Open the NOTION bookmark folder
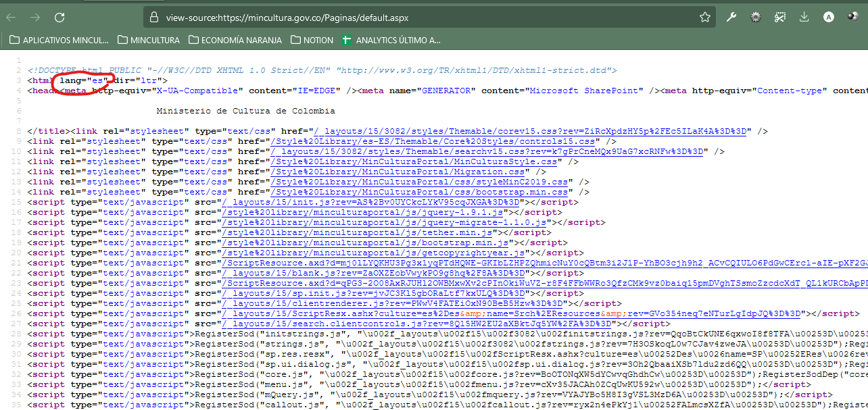 point(312,40)
